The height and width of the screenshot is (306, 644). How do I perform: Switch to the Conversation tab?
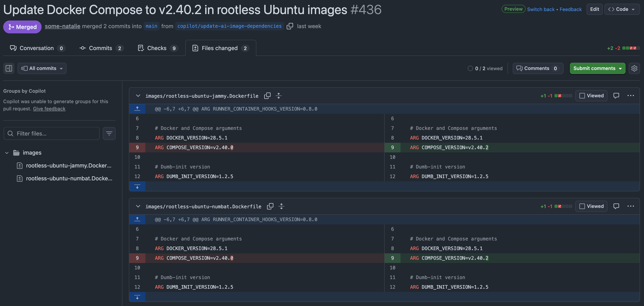[37, 48]
